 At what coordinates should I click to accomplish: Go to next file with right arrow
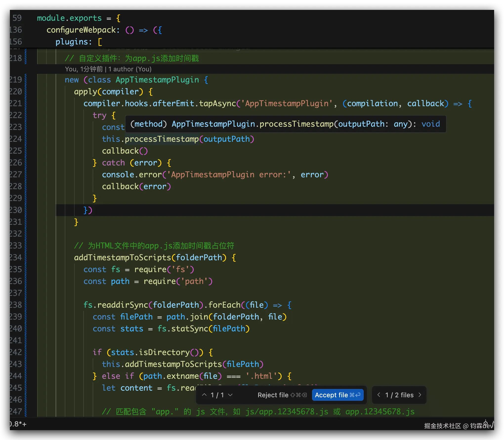click(420, 395)
